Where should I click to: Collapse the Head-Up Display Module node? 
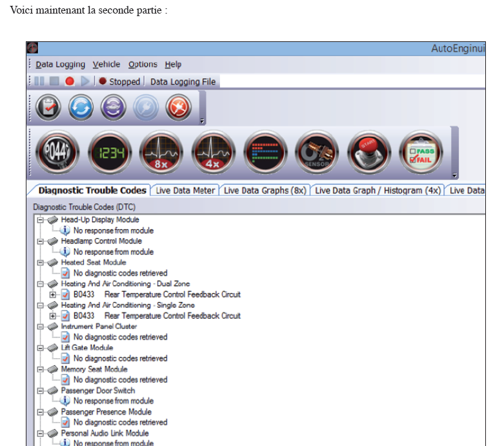(41, 220)
